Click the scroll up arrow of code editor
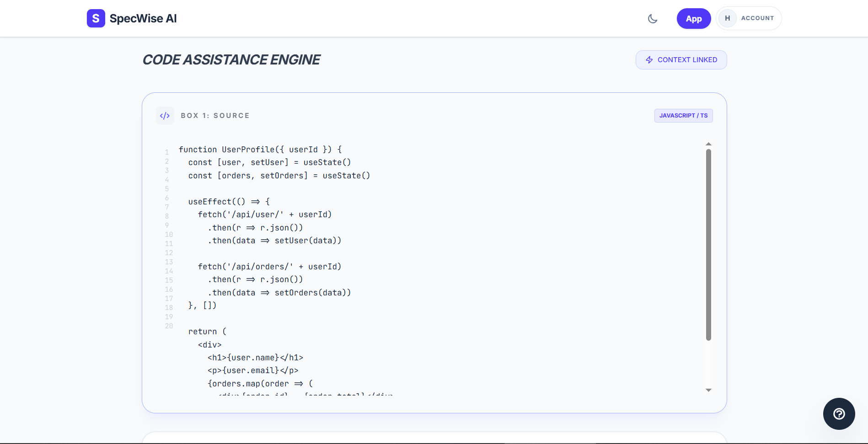 [708, 144]
